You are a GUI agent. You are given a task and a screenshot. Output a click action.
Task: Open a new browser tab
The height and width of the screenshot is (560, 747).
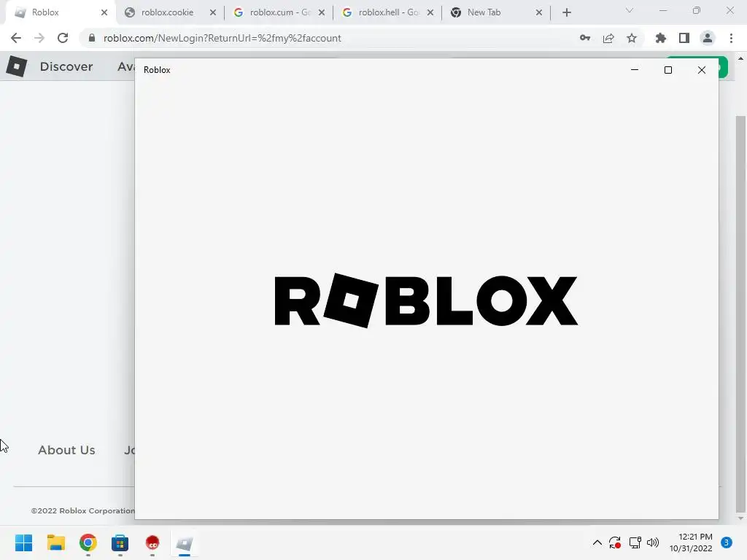tap(566, 13)
